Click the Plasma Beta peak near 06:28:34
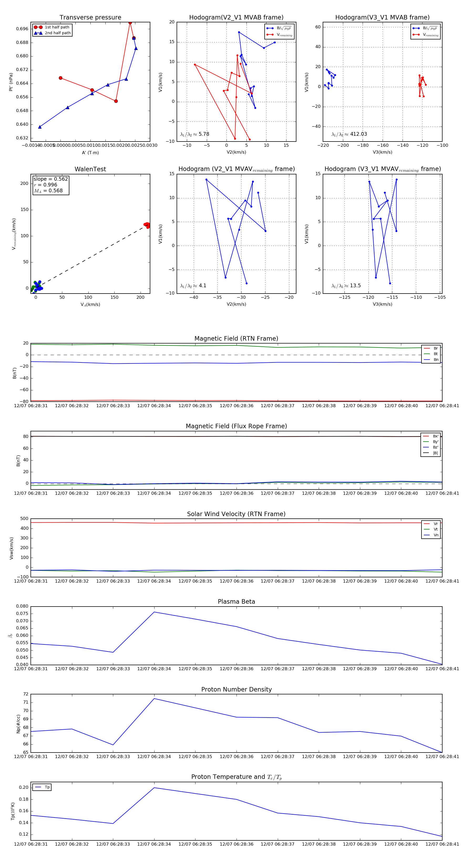Screen dimensions: 473x868 [x=154, y=612]
